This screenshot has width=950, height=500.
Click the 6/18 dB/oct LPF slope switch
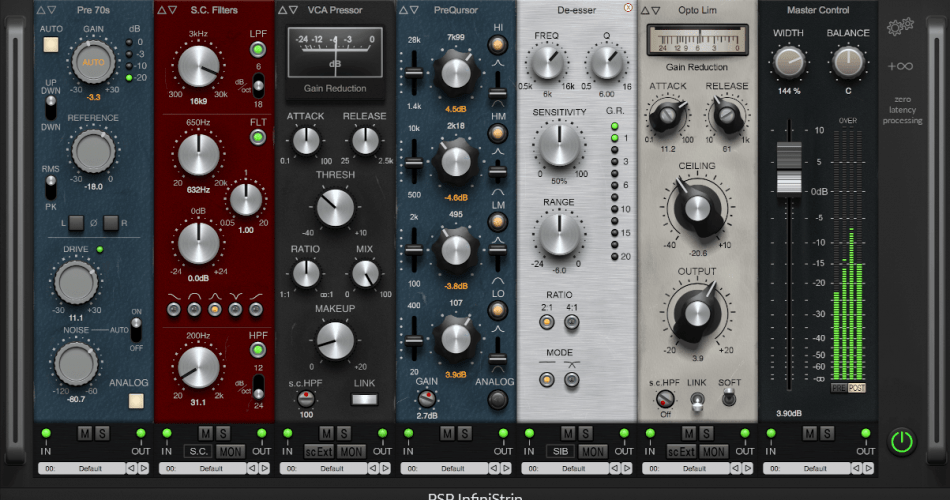258,85
